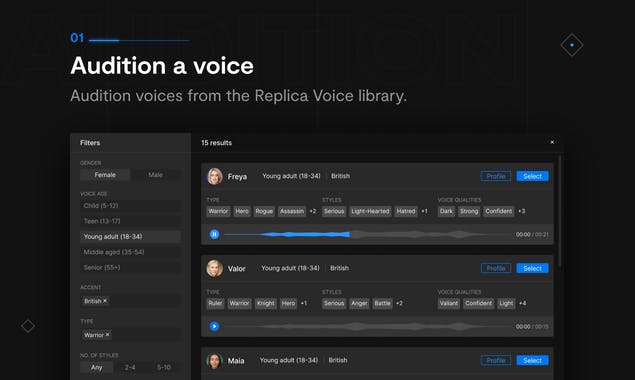Click Freya's Warrior type tag
This screenshot has width=635, height=380.
click(x=218, y=211)
